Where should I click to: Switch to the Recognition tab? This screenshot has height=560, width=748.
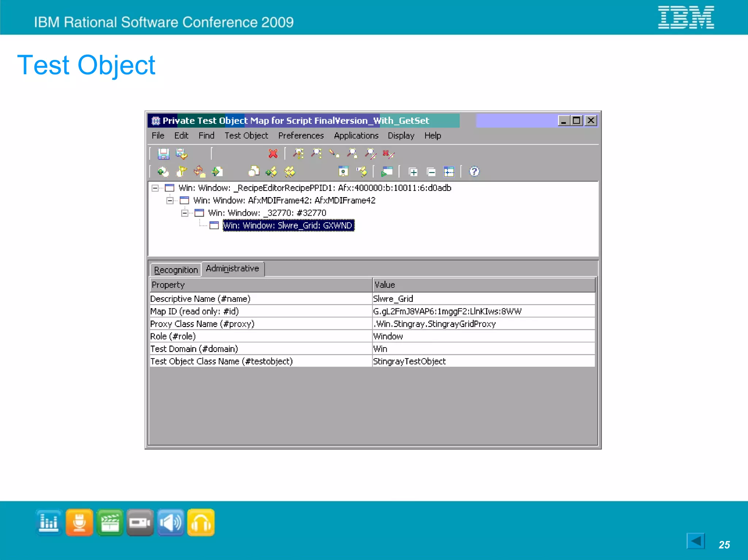coord(176,270)
